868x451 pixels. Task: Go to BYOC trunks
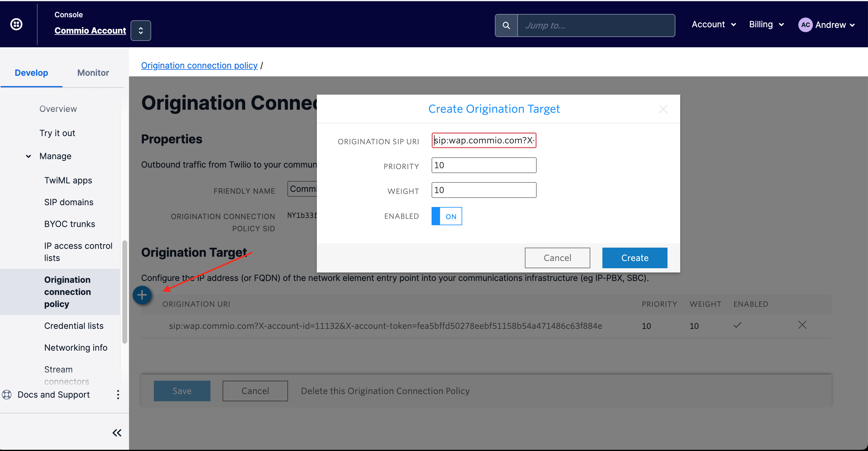(x=69, y=224)
